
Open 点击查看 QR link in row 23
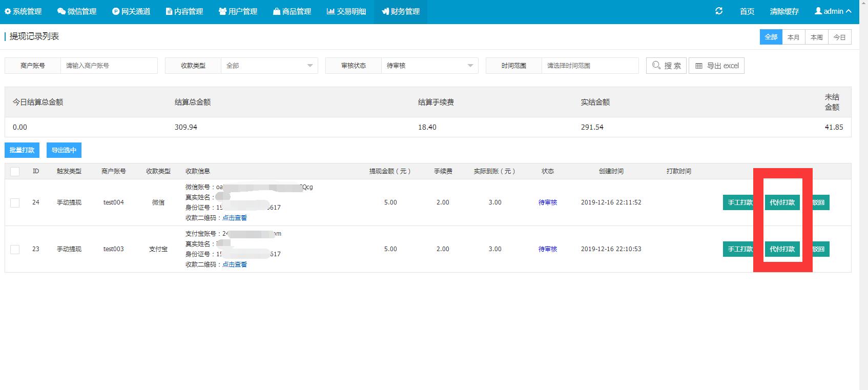click(x=235, y=264)
